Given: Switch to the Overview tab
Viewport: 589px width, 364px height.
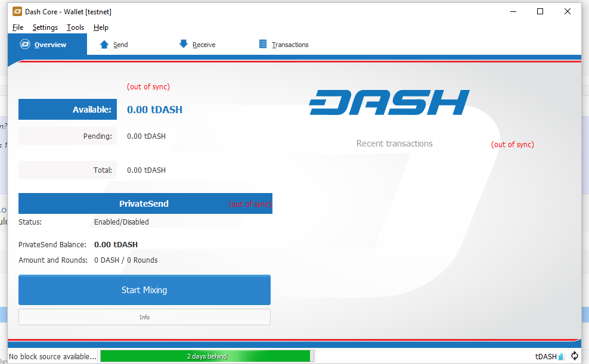Looking at the screenshot, I should pos(47,44).
